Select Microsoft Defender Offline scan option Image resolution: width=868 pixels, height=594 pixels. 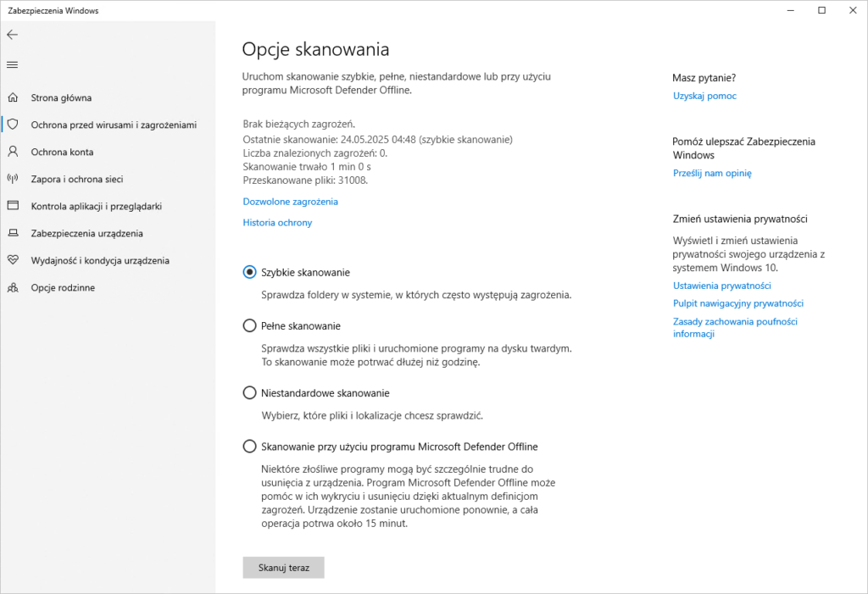[250, 447]
